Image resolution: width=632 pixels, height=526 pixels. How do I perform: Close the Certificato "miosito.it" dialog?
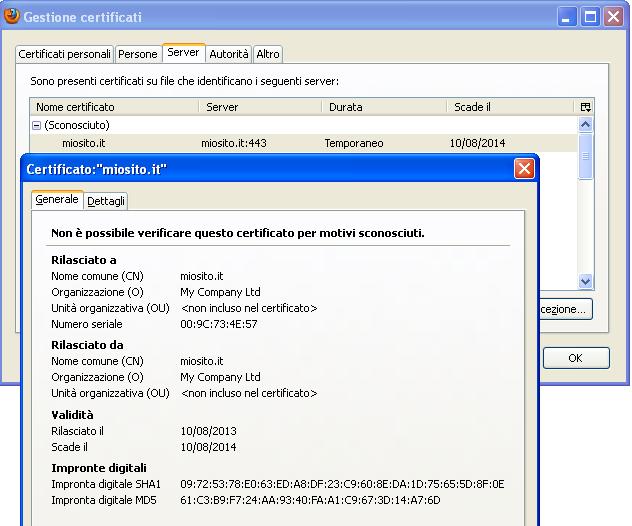click(x=524, y=168)
